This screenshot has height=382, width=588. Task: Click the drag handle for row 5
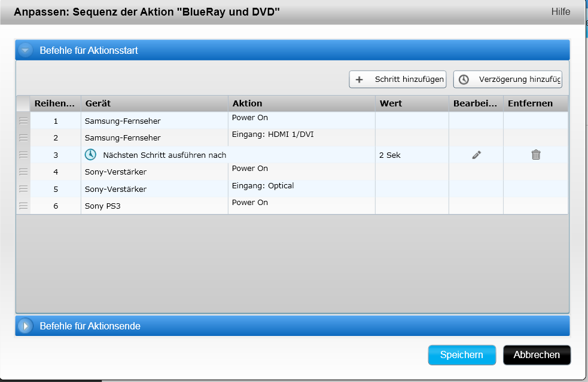pos(23,189)
